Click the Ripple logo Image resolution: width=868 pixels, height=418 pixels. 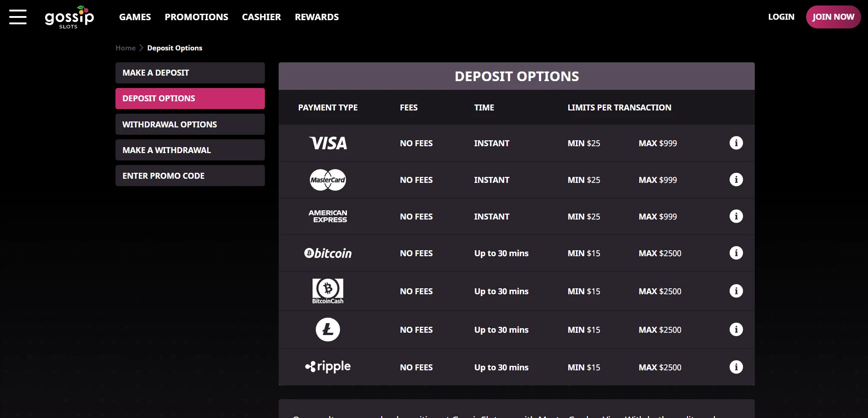[328, 367]
